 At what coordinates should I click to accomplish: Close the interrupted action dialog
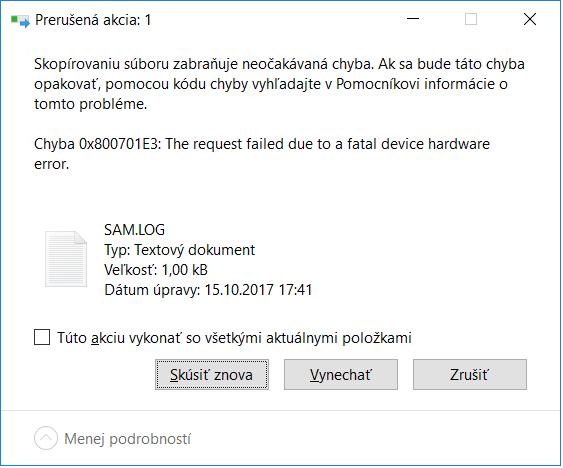pyautogui.click(x=530, y=19)
